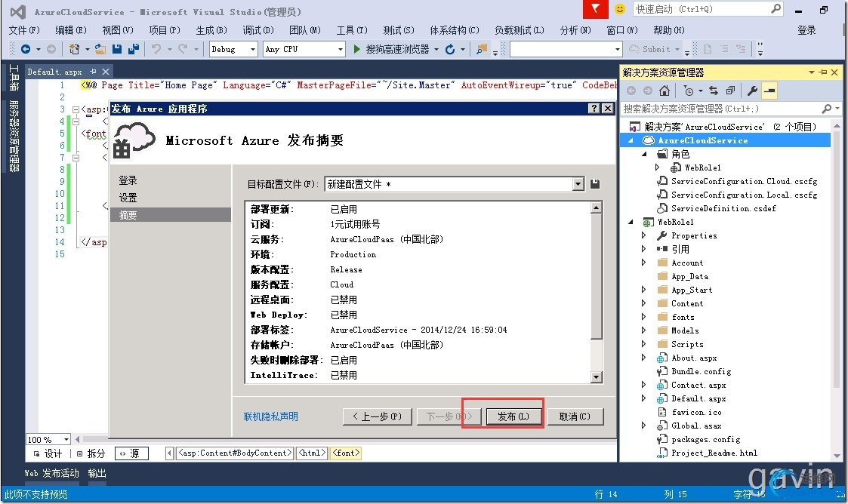Collapse code region at line 3
The image size is (848, 504).
pos(76,109)
